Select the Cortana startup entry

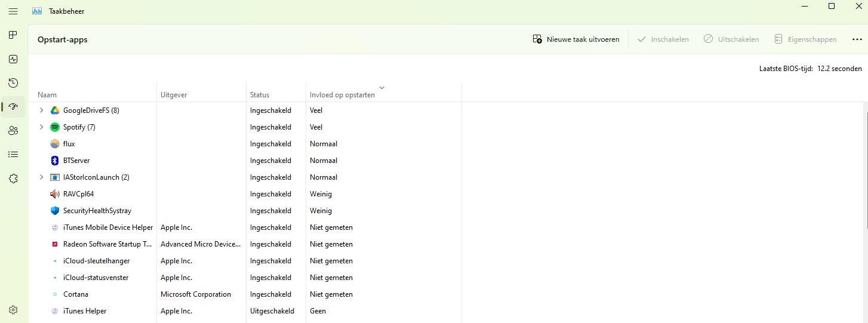[76, 294]
